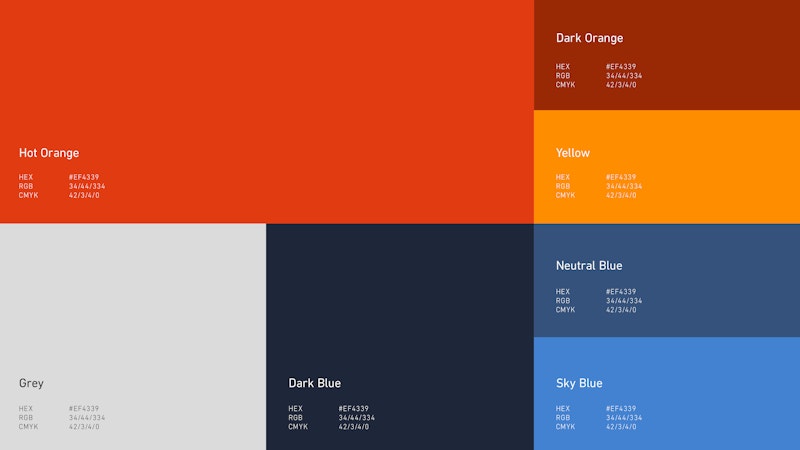Click the HEX label under Dark Blue

295,409
